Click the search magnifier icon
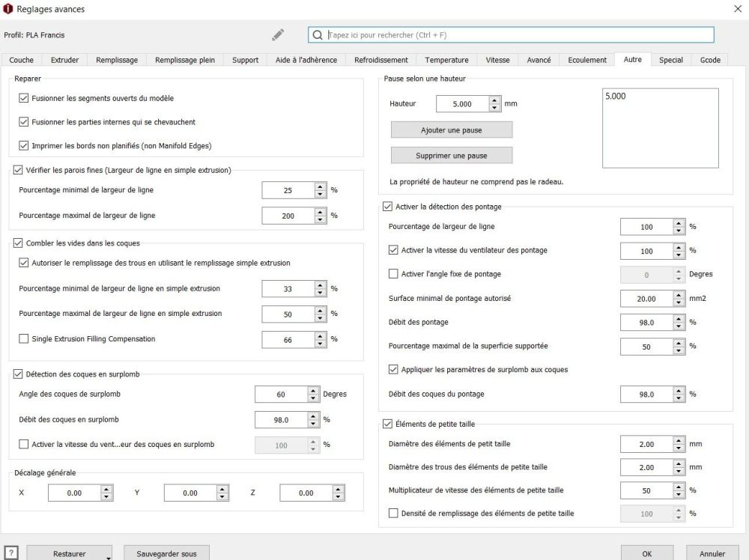749x560 pixels. coord(318,35)
